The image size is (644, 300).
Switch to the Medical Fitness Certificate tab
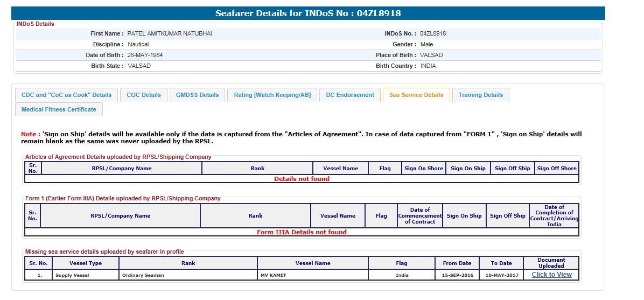(x=59, y=109)
